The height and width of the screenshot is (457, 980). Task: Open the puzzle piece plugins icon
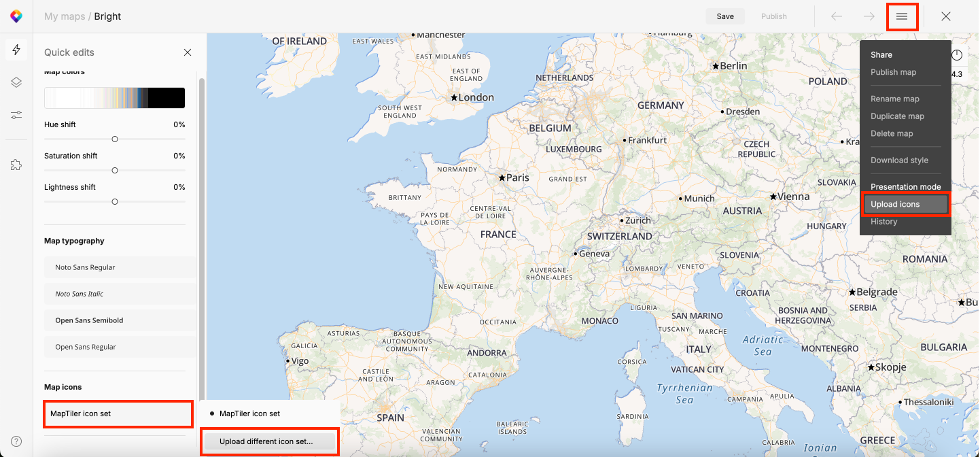click(16, 165)
